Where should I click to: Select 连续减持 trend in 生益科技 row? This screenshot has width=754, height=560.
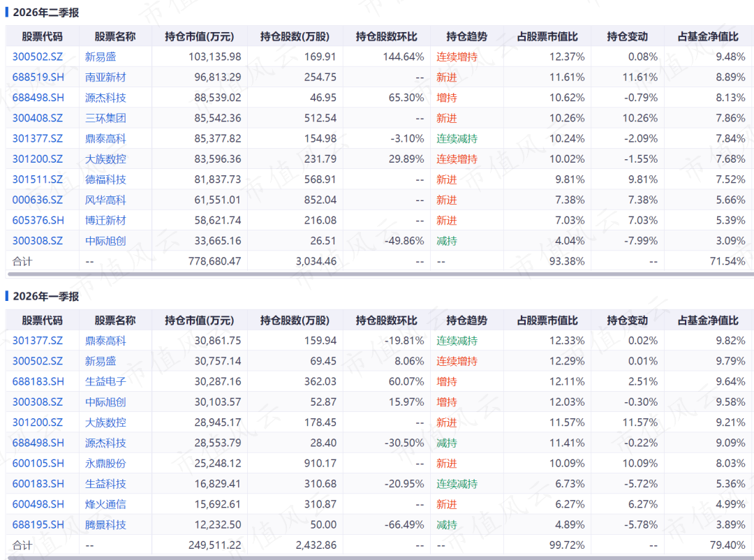coord(457,483)
